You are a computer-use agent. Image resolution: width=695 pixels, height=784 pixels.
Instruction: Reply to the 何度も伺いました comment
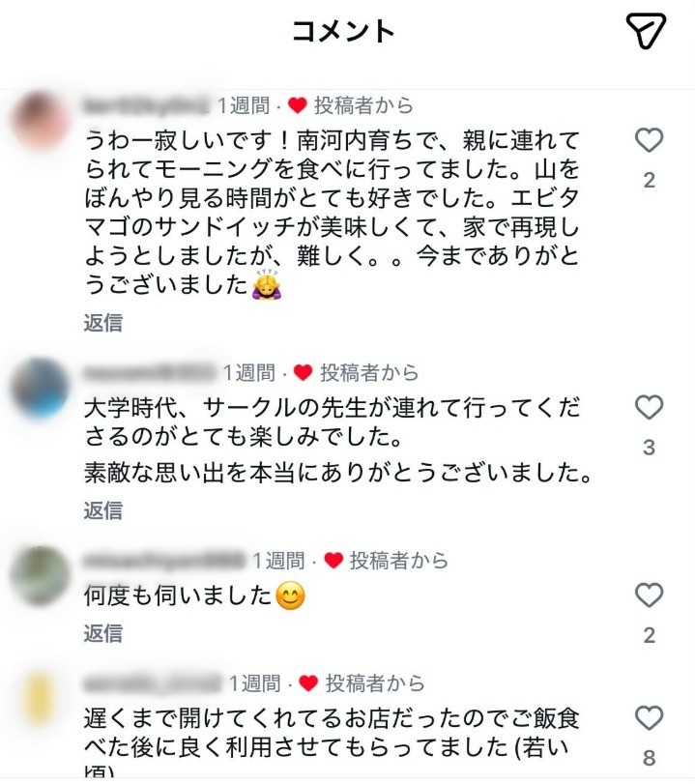tap(103, 633)
